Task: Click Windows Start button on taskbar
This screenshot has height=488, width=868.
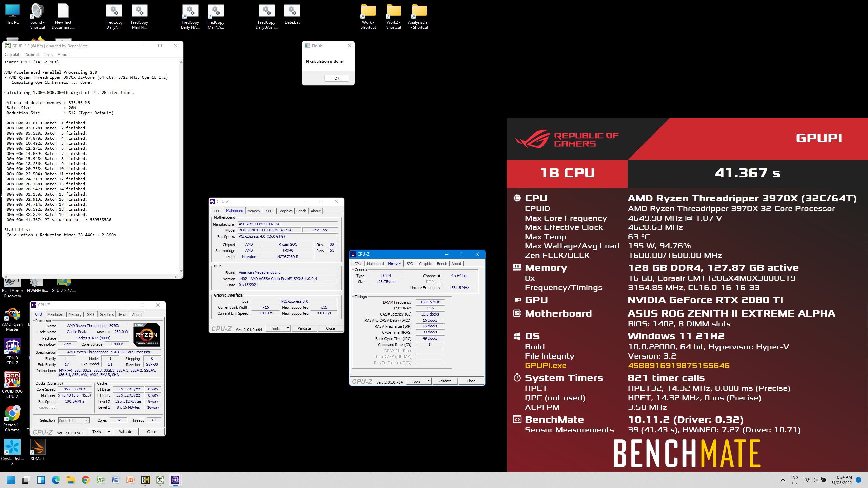Action: pyautogui.click(x=11, y=480)
